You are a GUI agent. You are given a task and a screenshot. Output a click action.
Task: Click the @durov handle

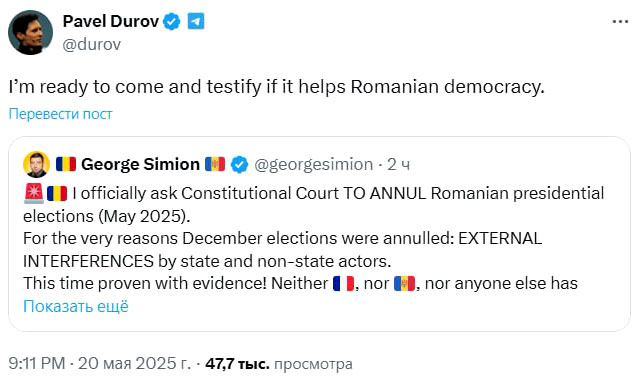coord(91,44)
